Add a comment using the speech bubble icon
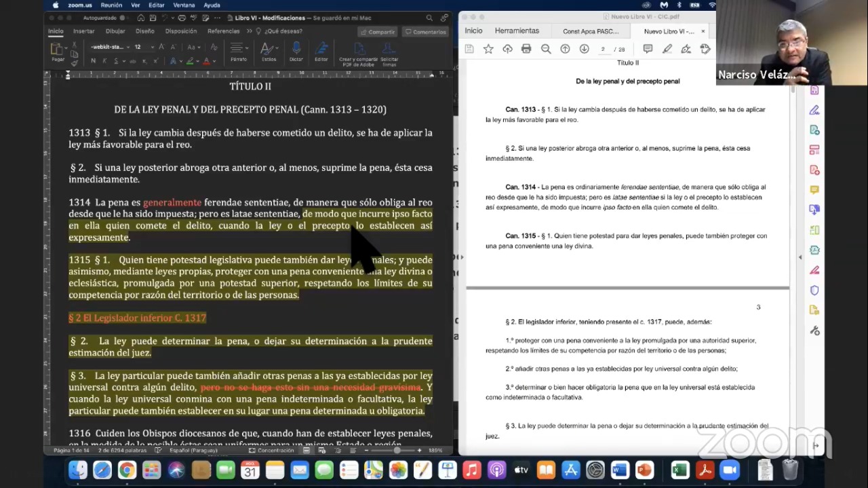 pyautogui.click(x=648, y=49)
